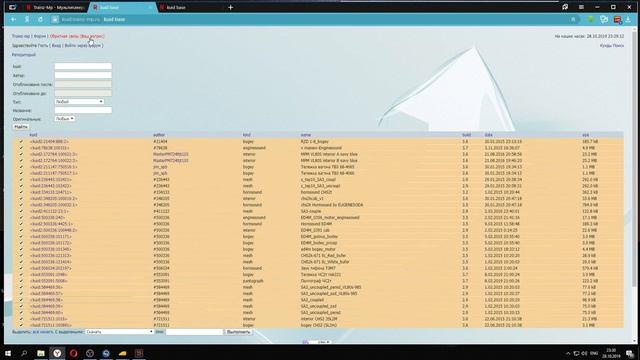Switch to the Trainz-Mp Мультиплеер tab
The height and width of the screenshot is (360, 640).
tap(56, 7)
